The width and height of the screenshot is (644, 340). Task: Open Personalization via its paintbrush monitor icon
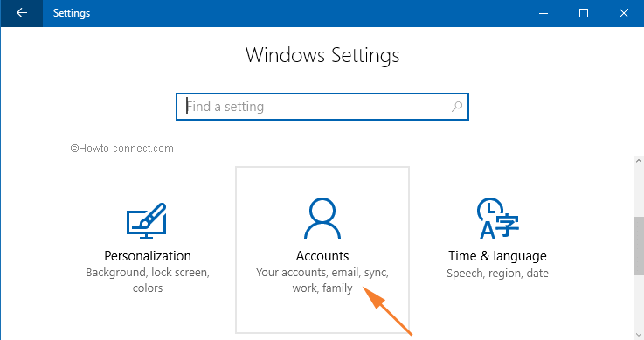147,221
